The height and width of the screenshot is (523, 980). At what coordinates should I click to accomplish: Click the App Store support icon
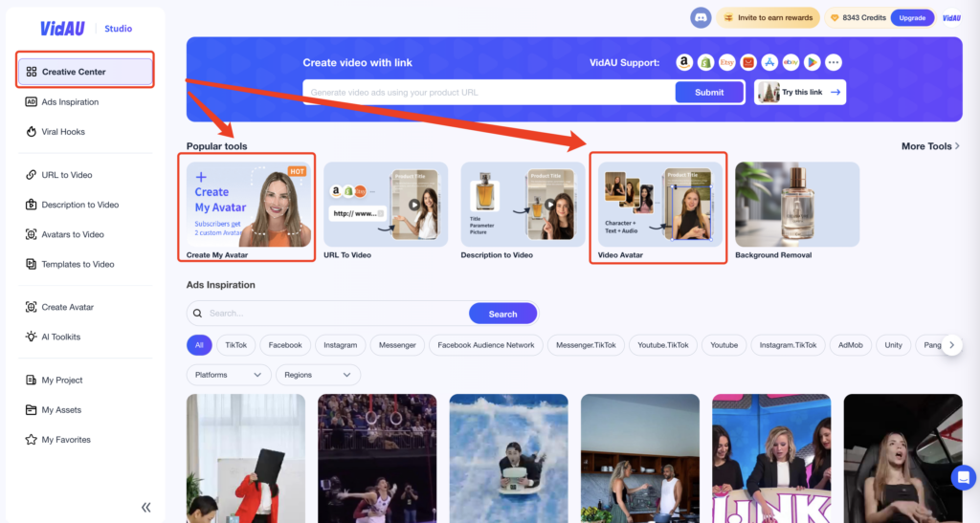click(x=769, y=62)
